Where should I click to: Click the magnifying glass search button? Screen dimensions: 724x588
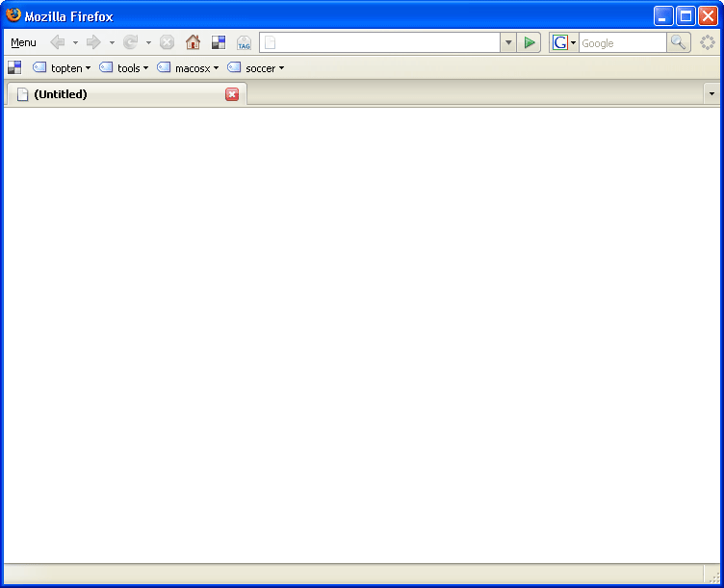[x=679, y=43]
